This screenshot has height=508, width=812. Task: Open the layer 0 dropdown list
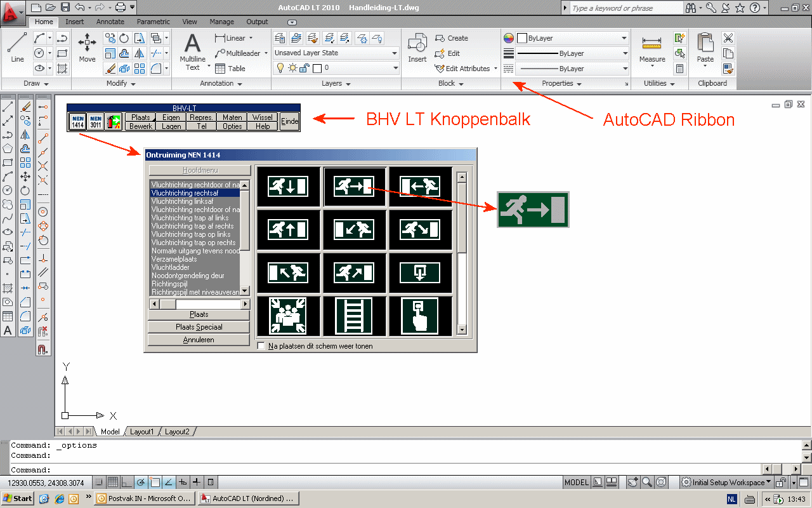395,68
